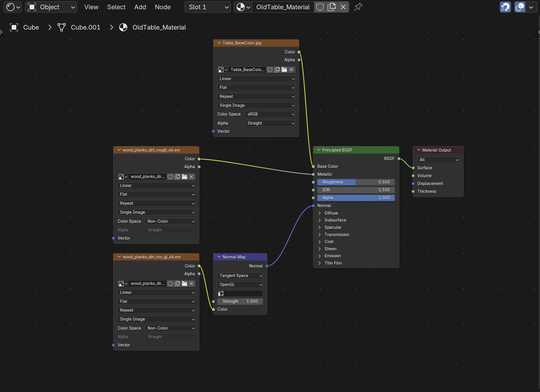Toggle snapping magnet icon in header
Viewport: 540px width, 392px height.
505,7
